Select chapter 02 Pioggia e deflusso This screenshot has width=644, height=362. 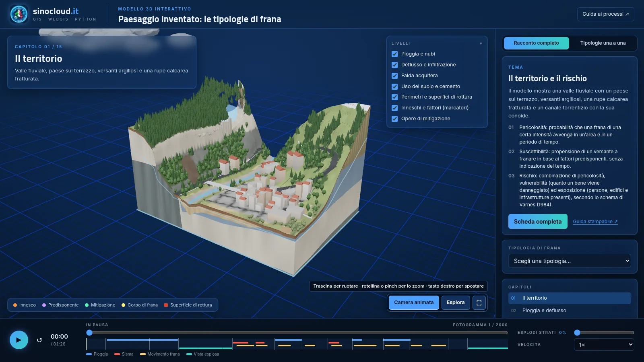coord(570,311)
